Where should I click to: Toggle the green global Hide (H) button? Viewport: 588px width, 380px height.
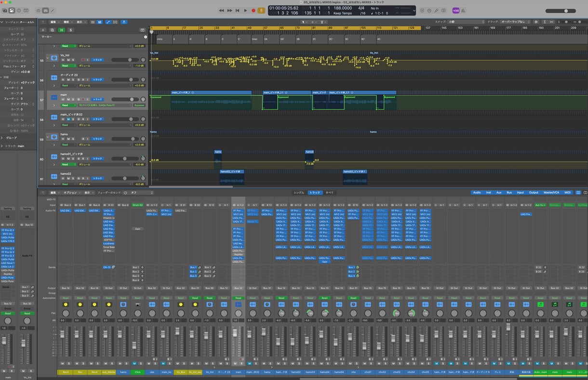(61, 30)
